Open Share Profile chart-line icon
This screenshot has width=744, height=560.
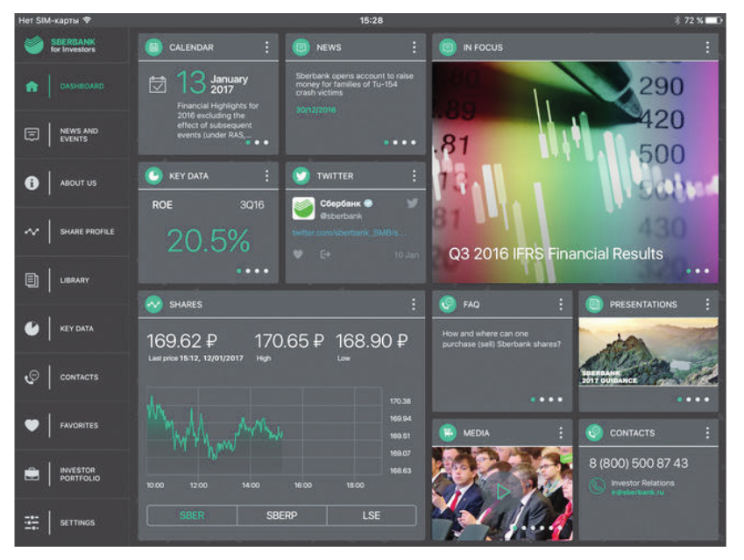pos(32,231)
